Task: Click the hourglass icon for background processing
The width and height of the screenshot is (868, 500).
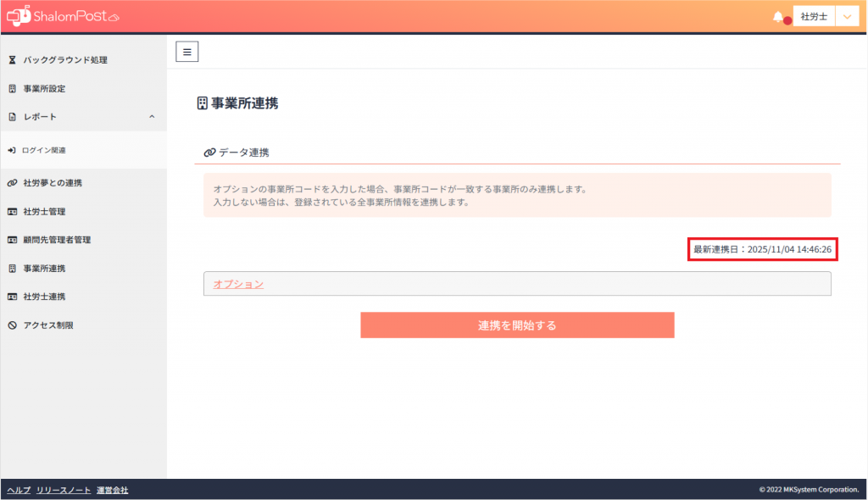Action: [x=12, y=60]
